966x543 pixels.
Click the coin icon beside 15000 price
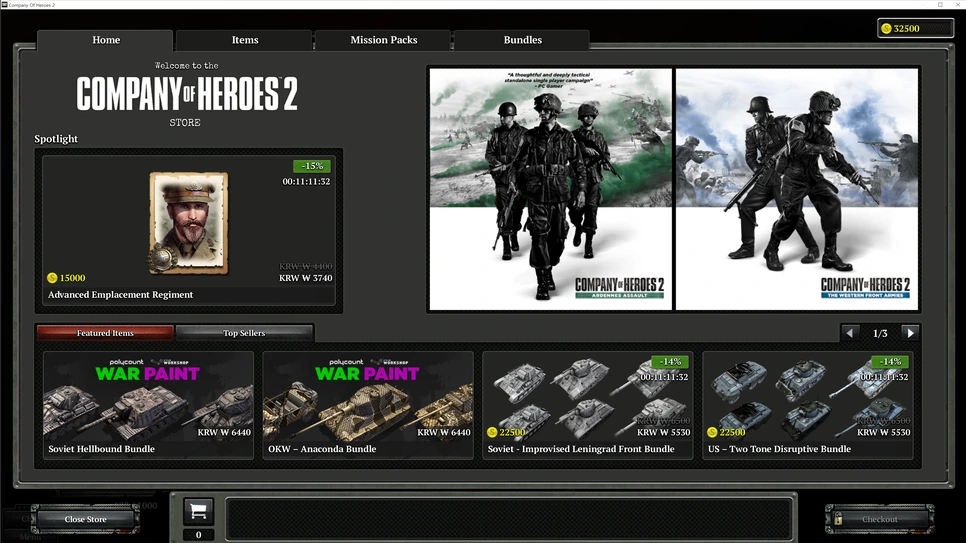[52, 278]
